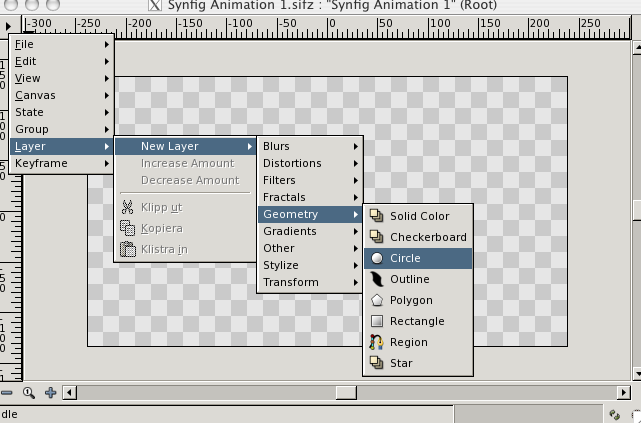
Task: Click the Kopiera label
Action: tap(161, 228)
